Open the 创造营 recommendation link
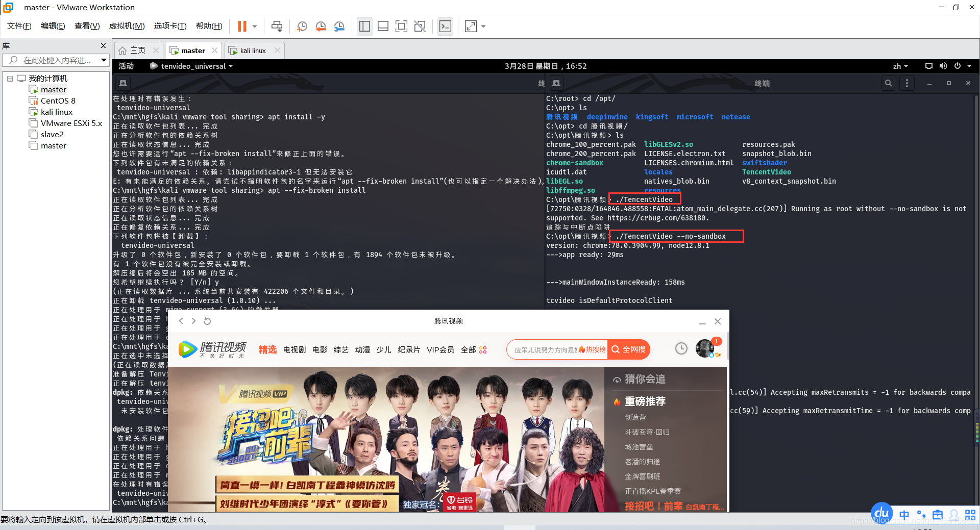Image resolution: width=980 pixels, height=530 pixels. (x=635, y=417)
